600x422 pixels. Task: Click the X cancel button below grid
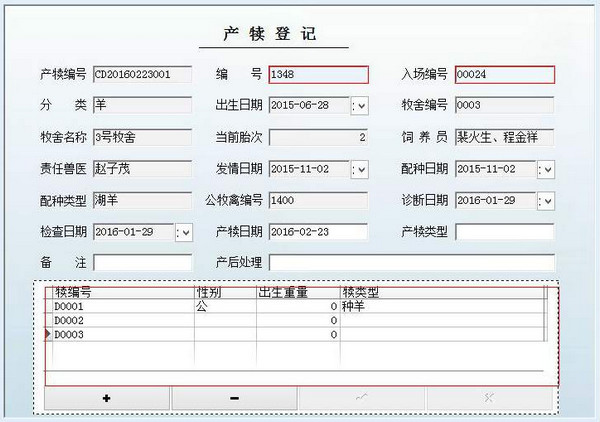(488, 398)
